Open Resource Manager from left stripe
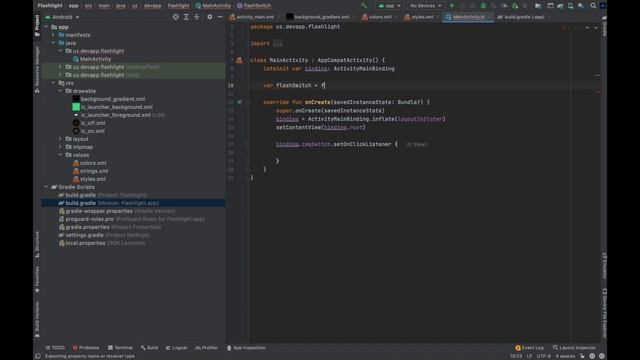This screenshot has height=360, width=640. [37, 69]
